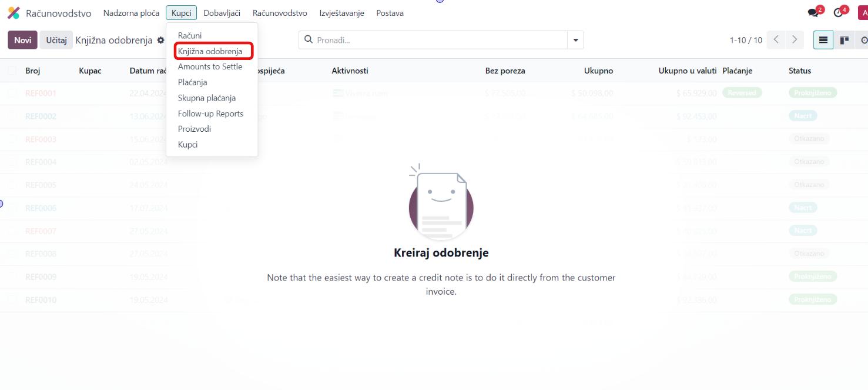
Task: Select Knjižna odobrenja from Kupci menu
Action: click(x=210, y=51)
